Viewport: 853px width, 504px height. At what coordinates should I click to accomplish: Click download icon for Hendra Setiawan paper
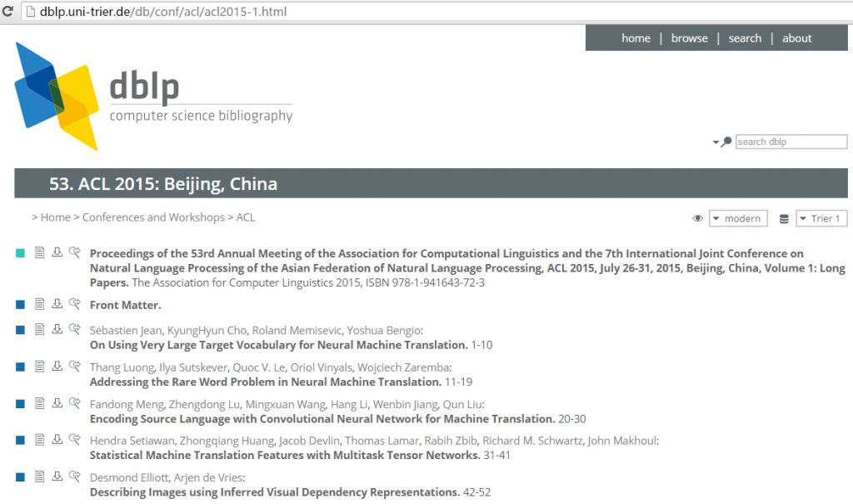click(x=57, y=439)
